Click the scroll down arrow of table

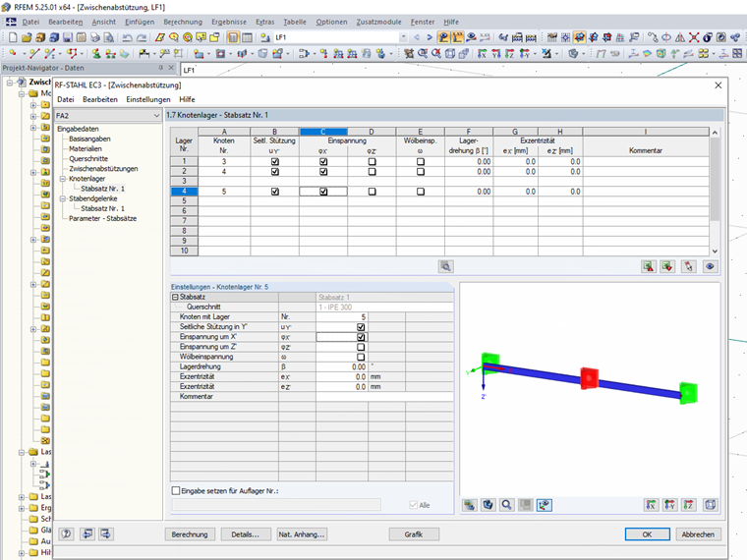point(715,251)
